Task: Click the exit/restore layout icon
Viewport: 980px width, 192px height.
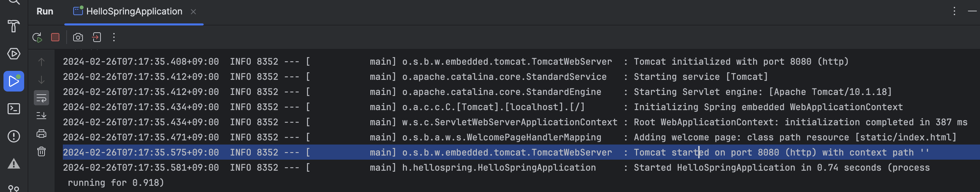Action: (x=97, y=37)
